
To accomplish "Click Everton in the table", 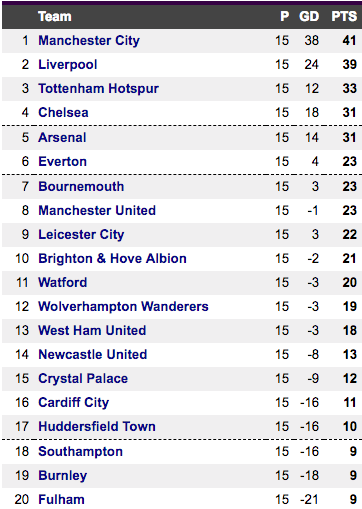I will click(x=63, y=162).
